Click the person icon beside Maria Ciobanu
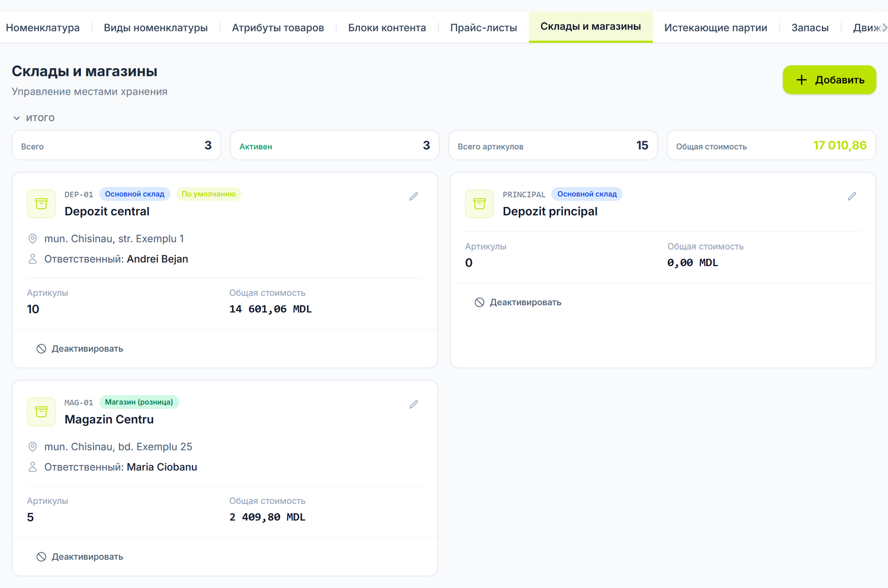 coord(33,467)
